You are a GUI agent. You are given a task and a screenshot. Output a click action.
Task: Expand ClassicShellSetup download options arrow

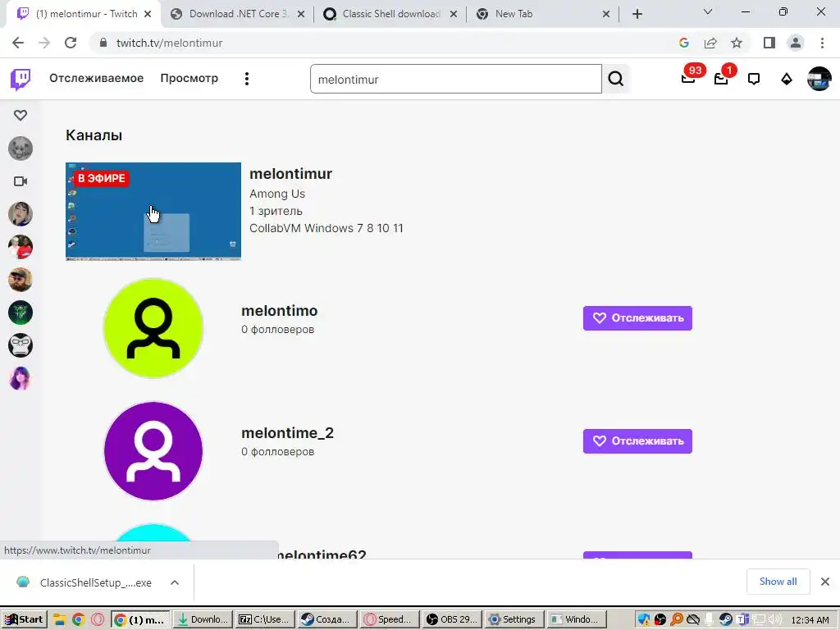tap(175, 582)
